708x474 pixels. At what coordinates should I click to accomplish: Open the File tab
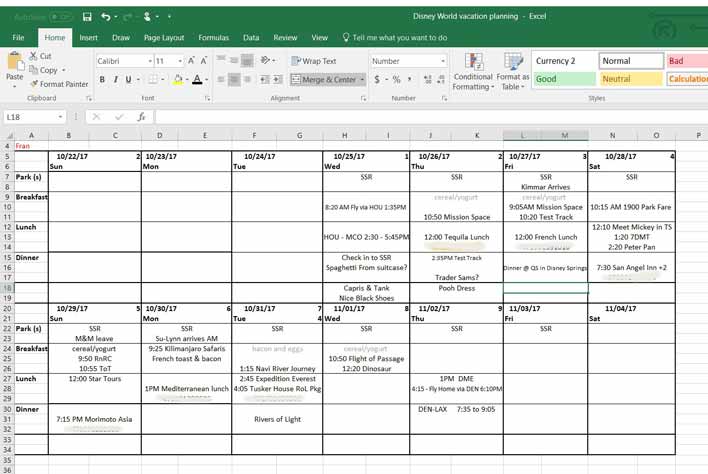tap(19, 37)
